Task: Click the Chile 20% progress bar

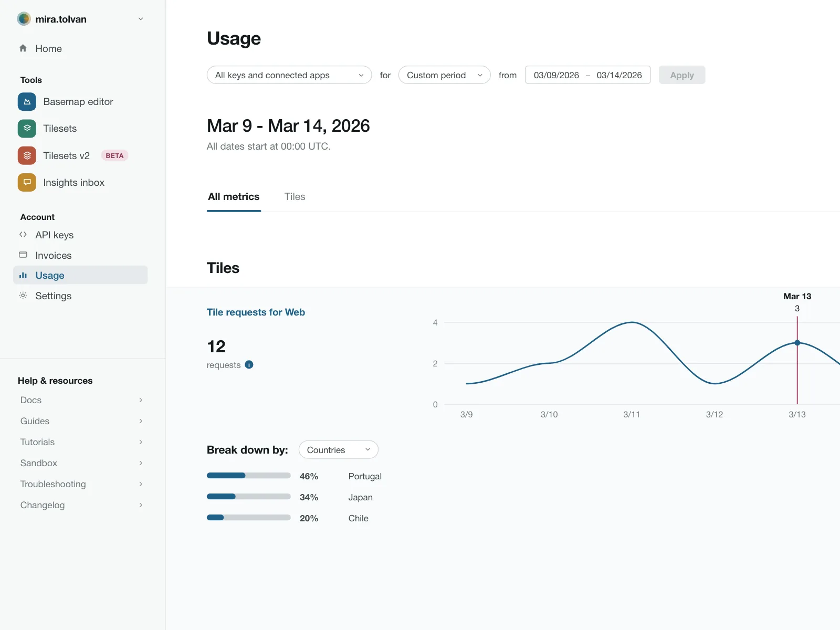Action: click(x=249, y=518)
